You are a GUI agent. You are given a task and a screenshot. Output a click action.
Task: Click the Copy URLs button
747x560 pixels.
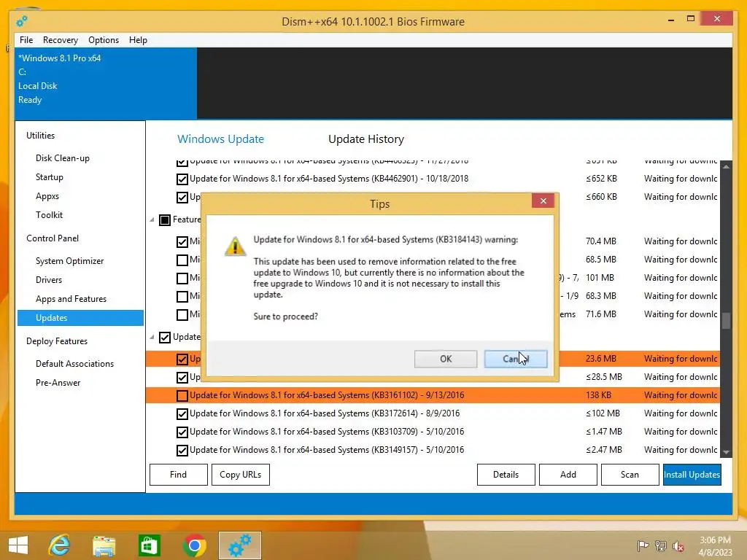241,475
